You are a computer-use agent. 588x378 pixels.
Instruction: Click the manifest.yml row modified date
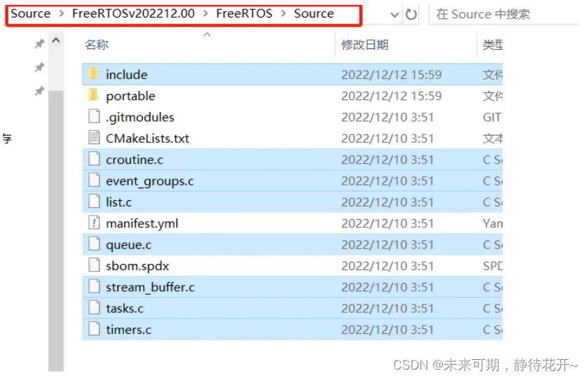tap(388, 223)
